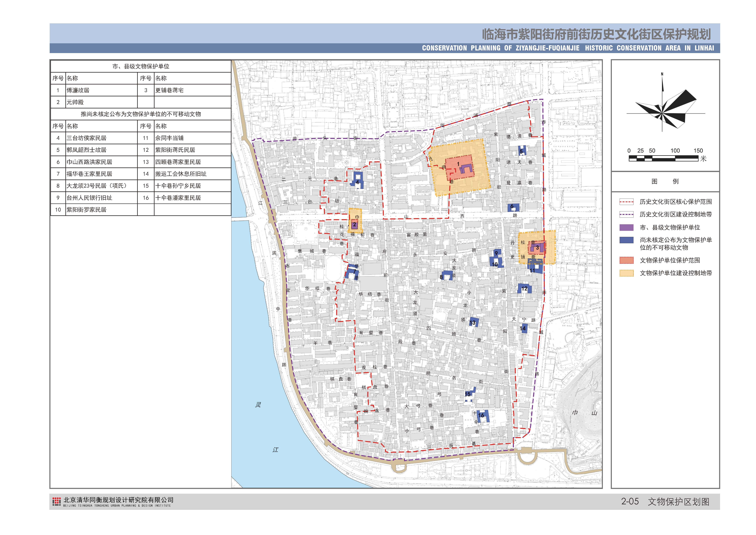Image resolution: width=756 pixels, height=535 pixels.
Task: Select blue building marker number 12
Action: [x=524, y=289]
